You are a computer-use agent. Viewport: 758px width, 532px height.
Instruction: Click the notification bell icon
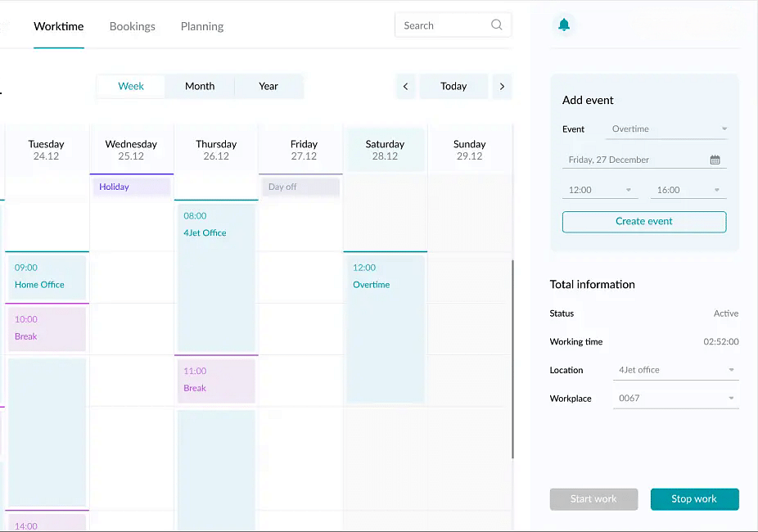point(564,25)
